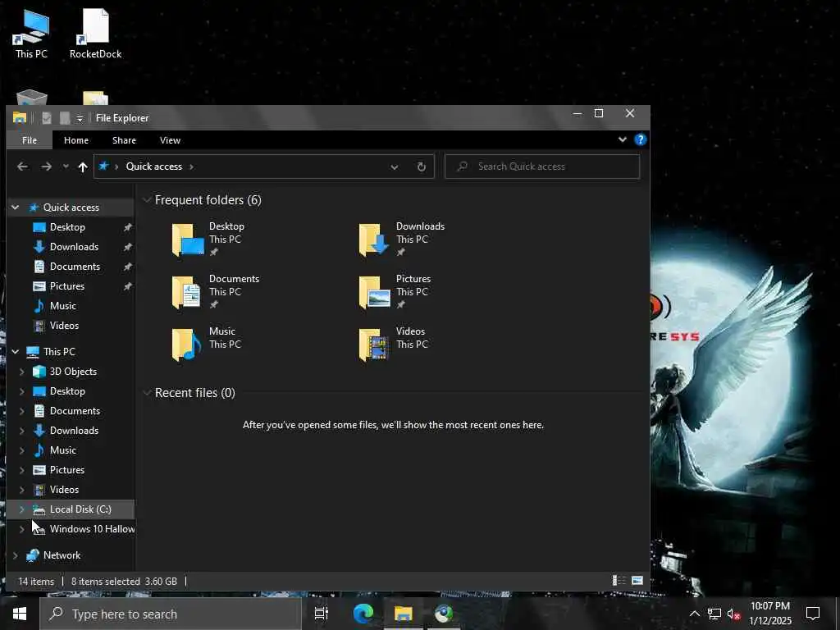This screenshot has width=840, height=630.
Task: Open the taskbar clock and date
Action: 770,614
